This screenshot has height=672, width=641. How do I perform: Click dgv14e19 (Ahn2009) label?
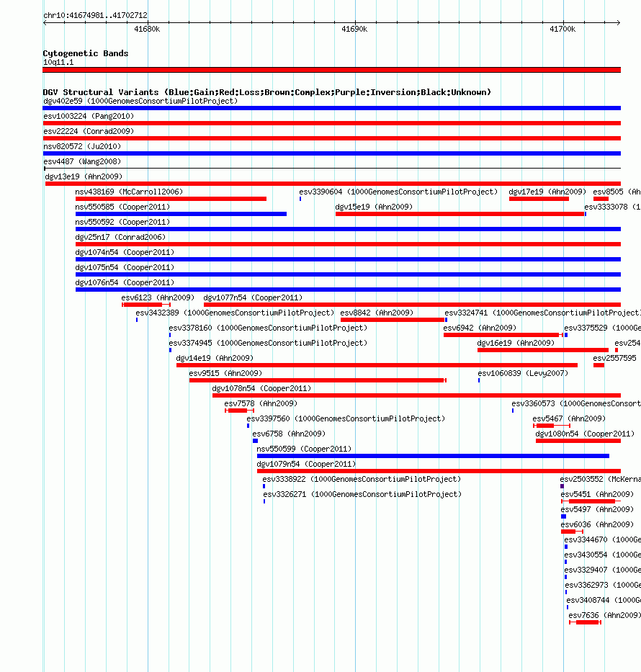(x=215, y=358)
